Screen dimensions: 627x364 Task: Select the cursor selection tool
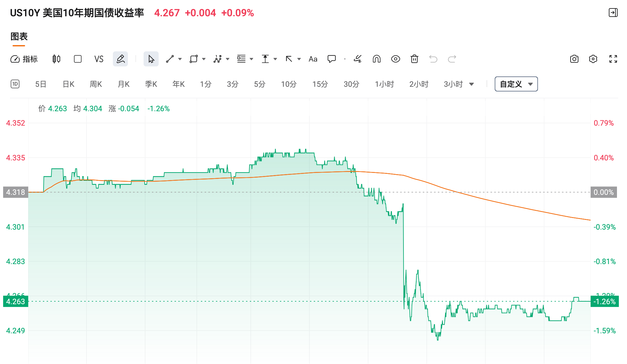click(x=151, y=59)
